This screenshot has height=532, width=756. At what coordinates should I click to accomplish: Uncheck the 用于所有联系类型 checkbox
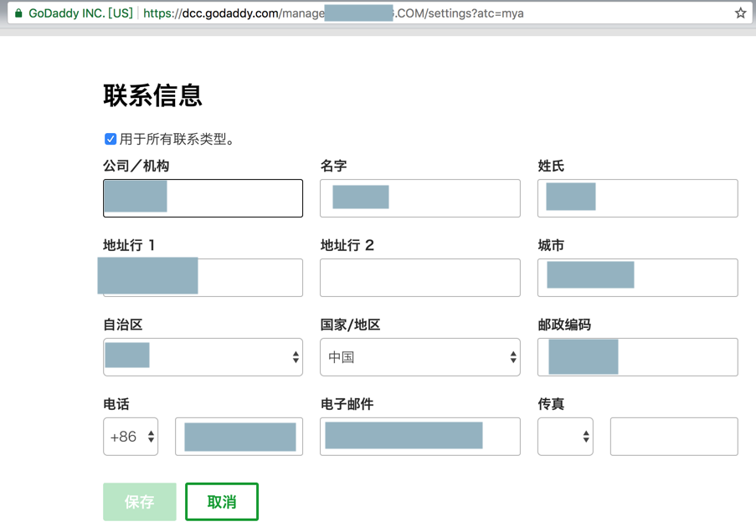coord(110,139)
